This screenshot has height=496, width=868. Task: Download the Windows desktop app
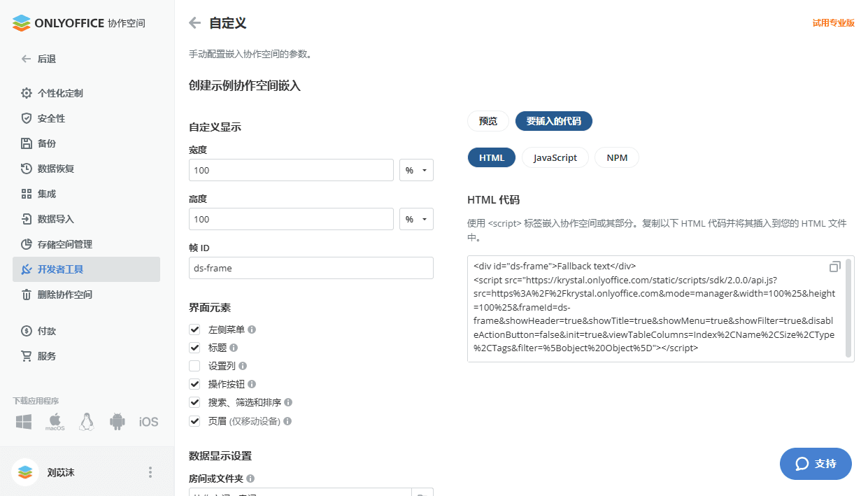pyautogui.click(x=24, y=422)
